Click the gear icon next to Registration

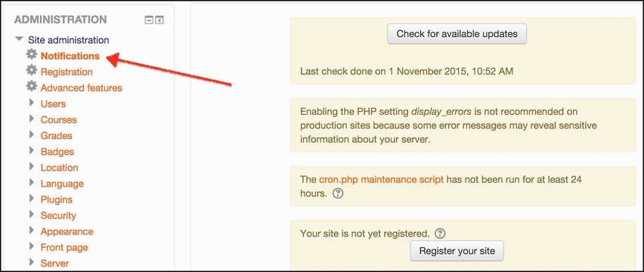[x=32, y=70]
